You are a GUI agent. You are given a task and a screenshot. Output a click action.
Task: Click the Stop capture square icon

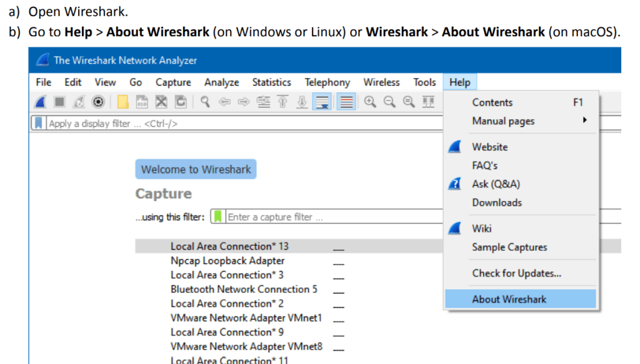59,102
